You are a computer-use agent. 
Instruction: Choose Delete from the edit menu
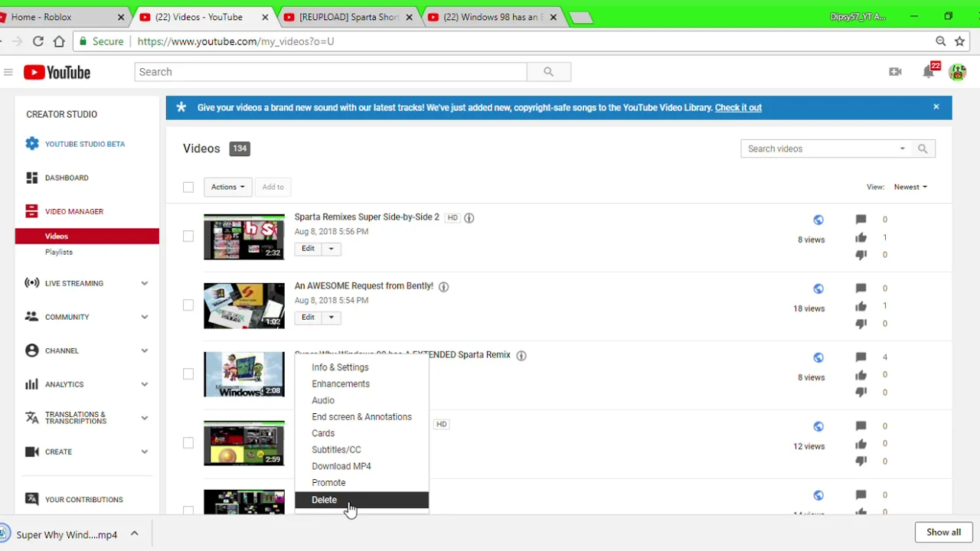361,500
